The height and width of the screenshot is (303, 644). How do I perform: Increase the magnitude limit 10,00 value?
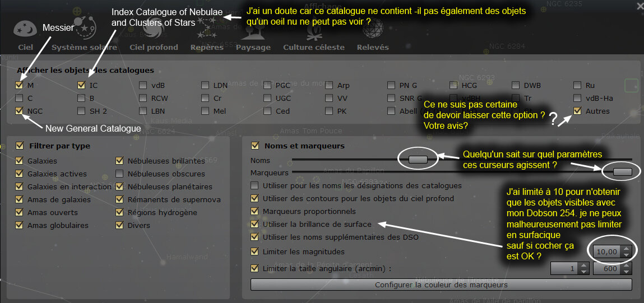pos(626,248)
